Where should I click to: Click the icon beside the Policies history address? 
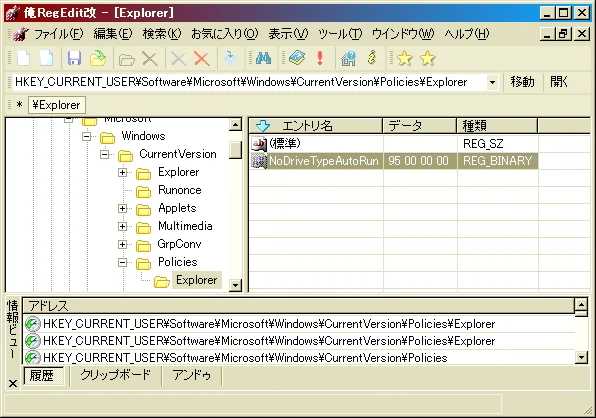[x=32, y=357]
